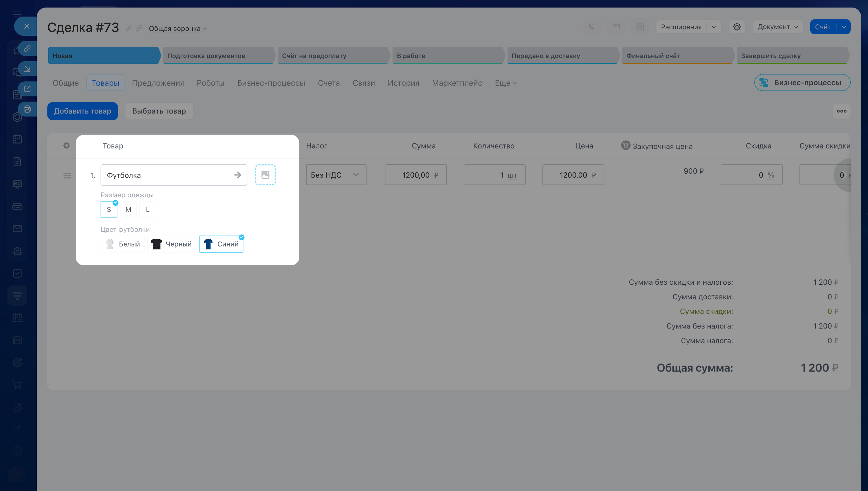The height and width of the screenshot is (491, 868).
Task: Click the print icon on side panel
Action: point(27,109)
